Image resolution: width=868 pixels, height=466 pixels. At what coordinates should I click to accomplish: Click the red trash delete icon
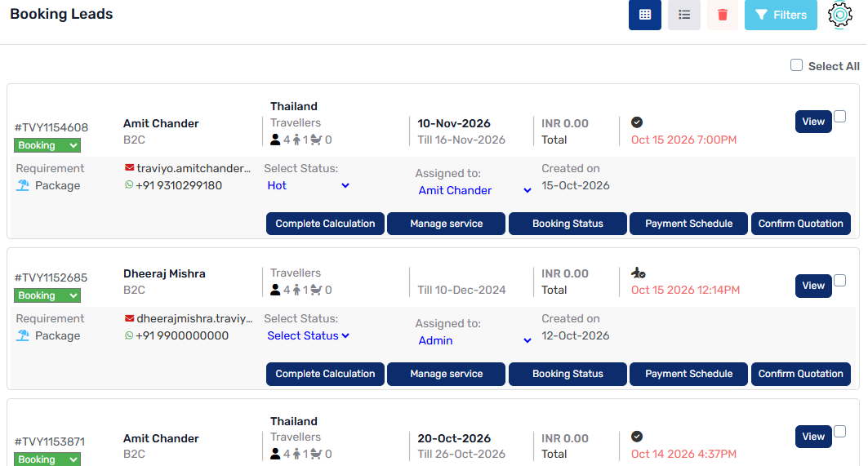723,15
